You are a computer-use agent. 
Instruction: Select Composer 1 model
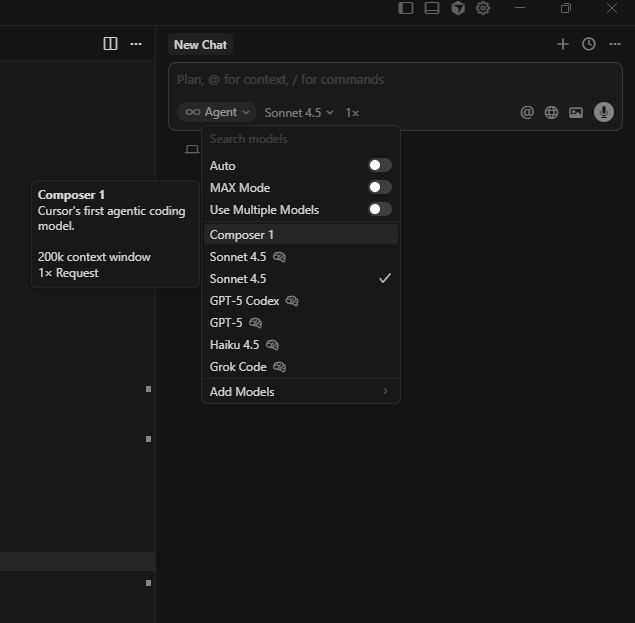click(301, 235)
